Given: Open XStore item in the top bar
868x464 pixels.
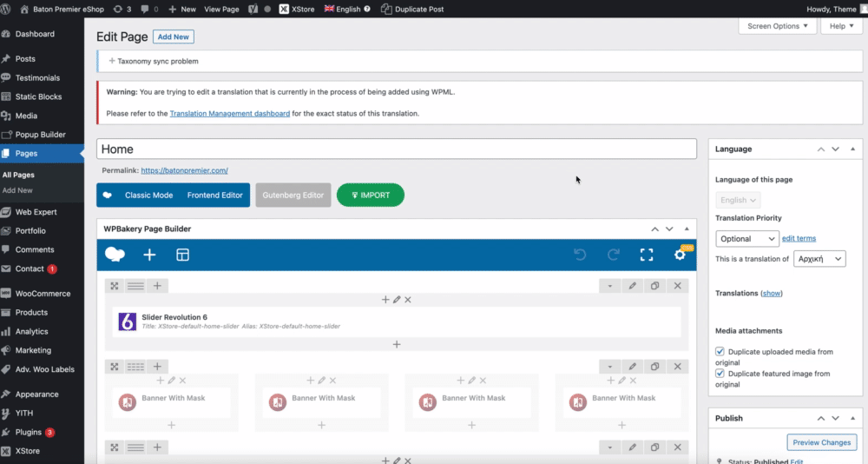Looking at the screenshot, I should coord(297,9).
